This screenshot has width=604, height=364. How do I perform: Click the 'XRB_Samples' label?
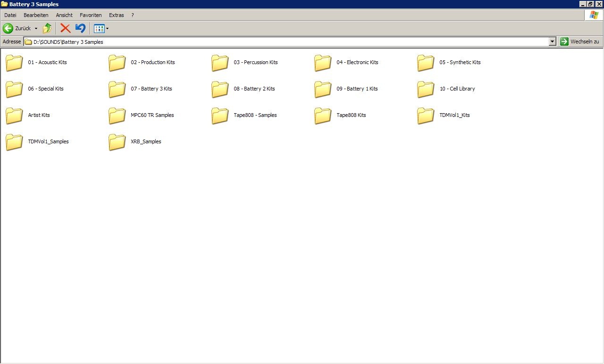146,141
